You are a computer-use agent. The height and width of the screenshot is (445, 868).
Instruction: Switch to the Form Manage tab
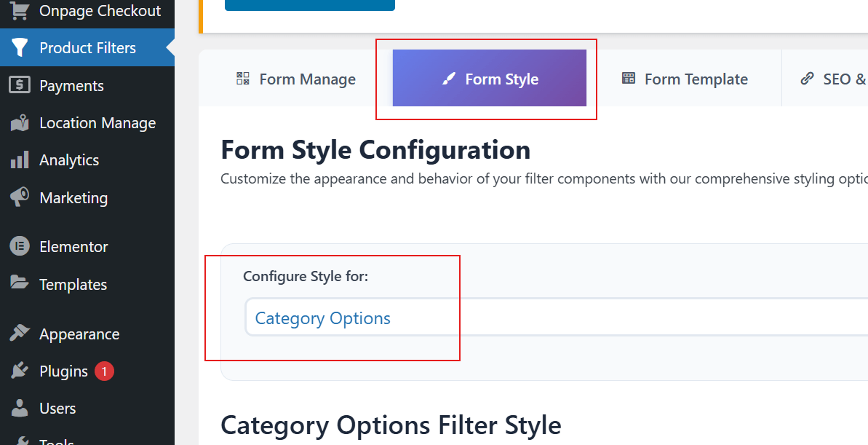[x=296, y=79]
